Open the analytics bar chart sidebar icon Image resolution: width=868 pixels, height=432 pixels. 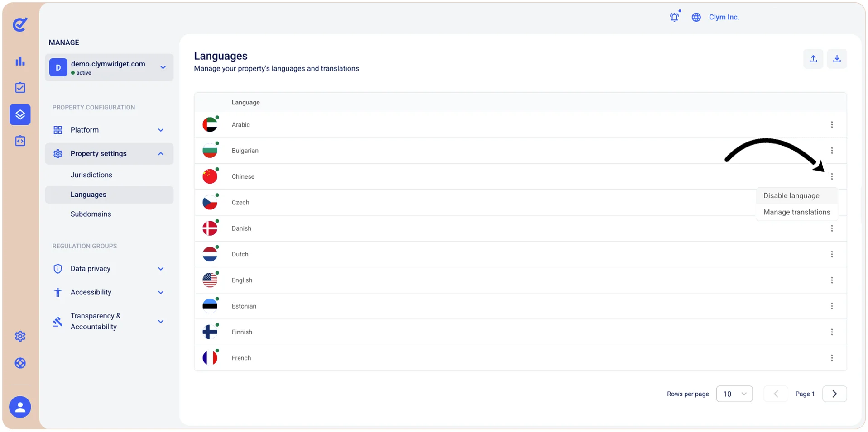click(20, 61)
